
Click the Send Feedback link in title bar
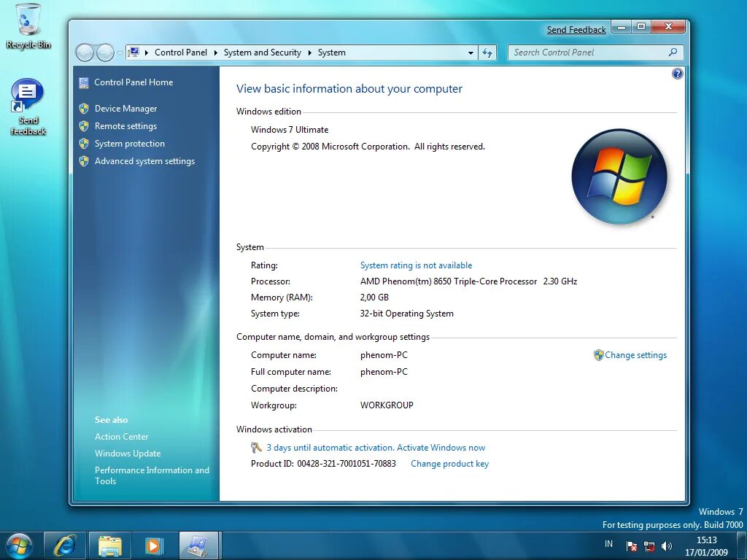(576, 29)
